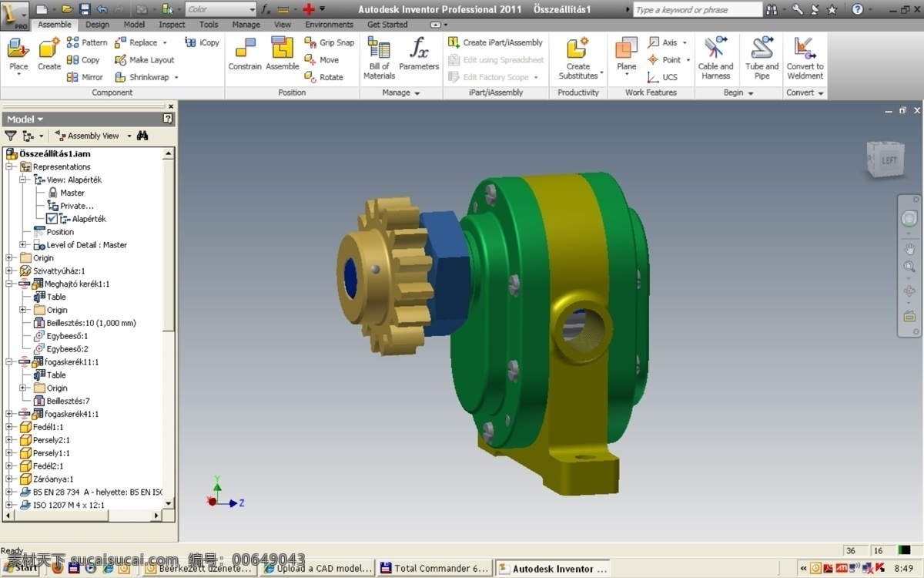Expand the Manage panel dropdown
This screenshot has width=924, height=578.
coord(401,92)
